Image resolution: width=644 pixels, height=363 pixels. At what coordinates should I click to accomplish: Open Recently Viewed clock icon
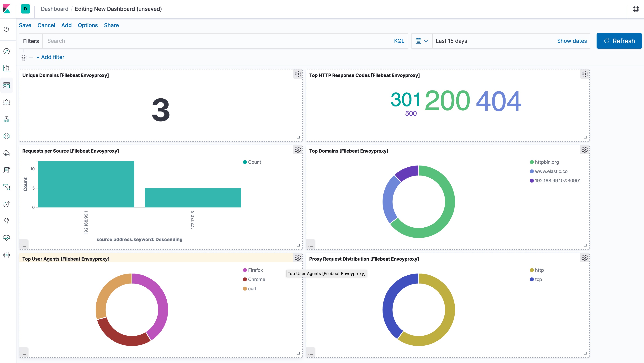(7, 29)
